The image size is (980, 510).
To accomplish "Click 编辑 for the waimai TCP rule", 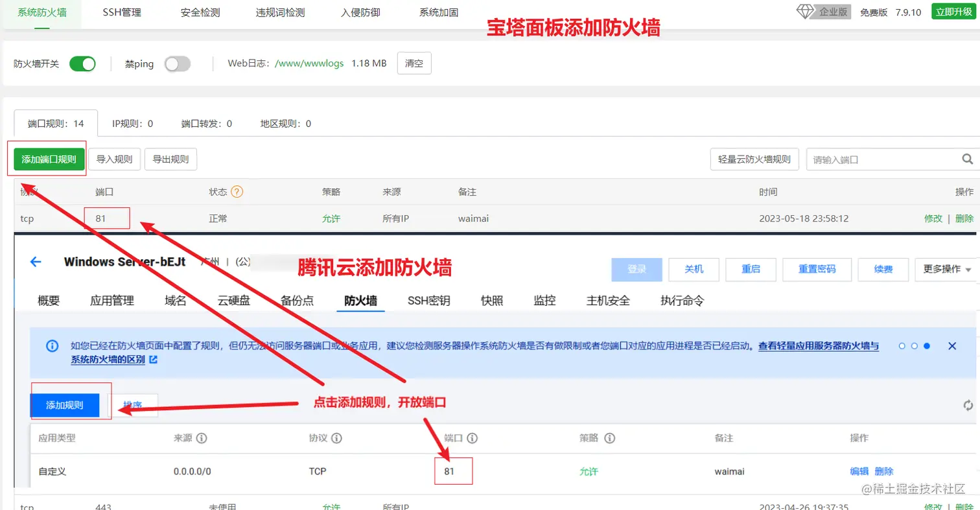I will 859,471.
